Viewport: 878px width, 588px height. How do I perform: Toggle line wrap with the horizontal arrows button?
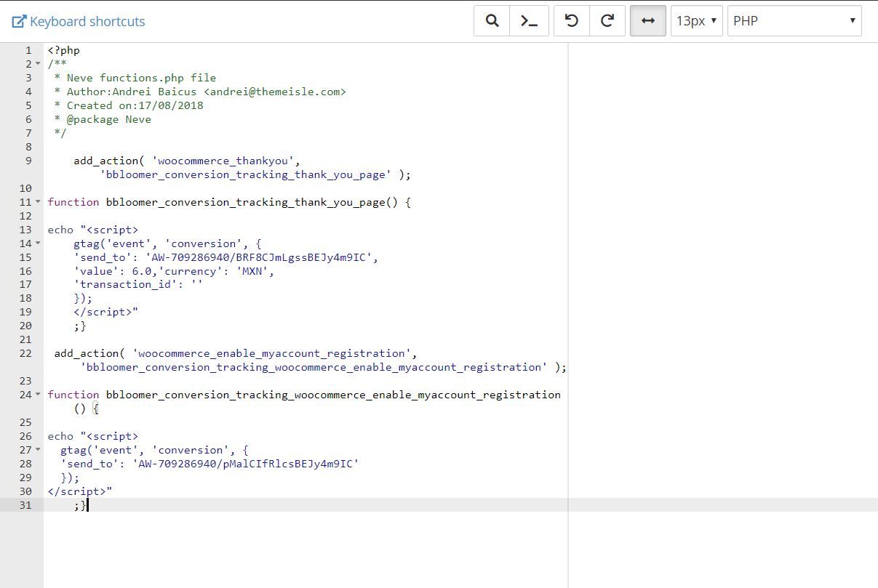tap(648, 20)
